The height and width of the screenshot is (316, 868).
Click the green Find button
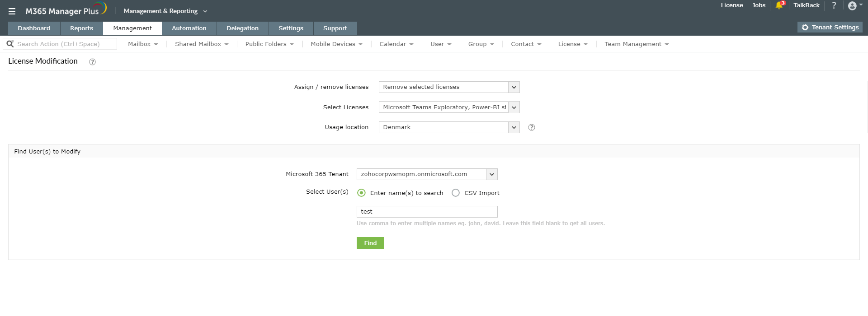click(x=370, y=243)
